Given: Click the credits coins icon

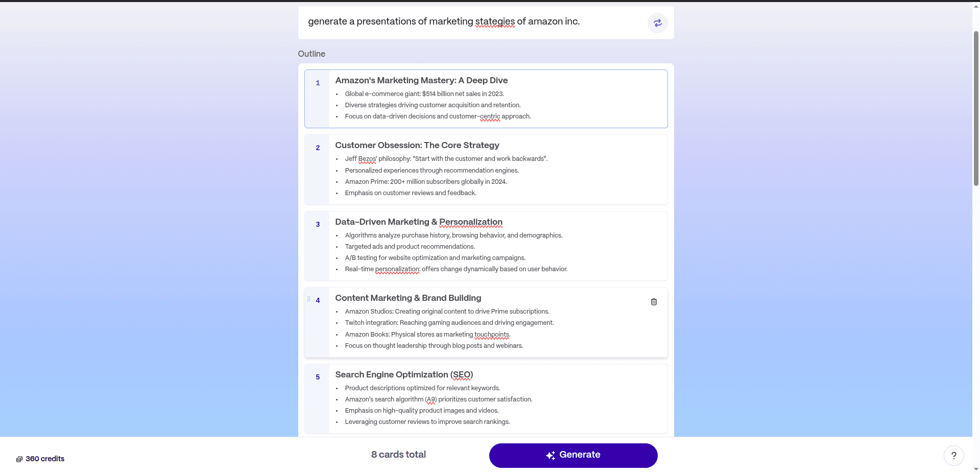Looking at the screenshot, I should [19, 459].
